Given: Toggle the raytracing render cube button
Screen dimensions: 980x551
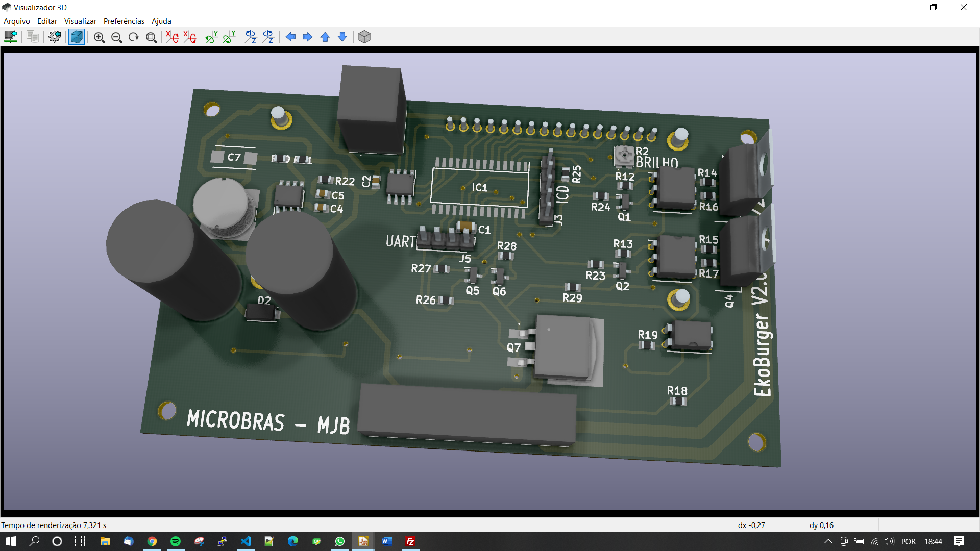Looking at the screenshot, I should 77,37.
